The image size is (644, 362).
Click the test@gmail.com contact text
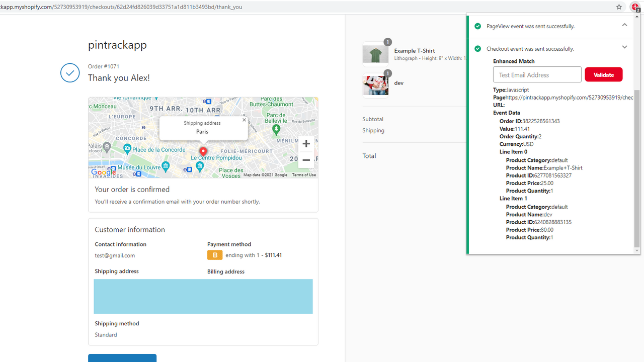pos(115,255)
